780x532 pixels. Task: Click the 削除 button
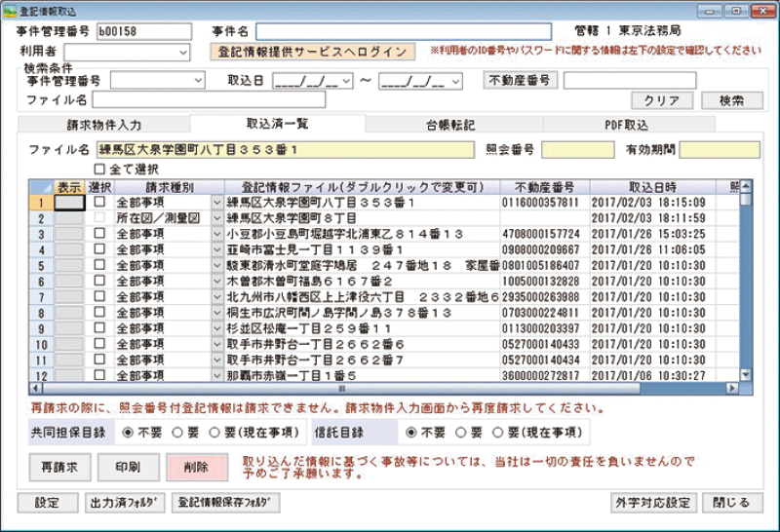196,467
